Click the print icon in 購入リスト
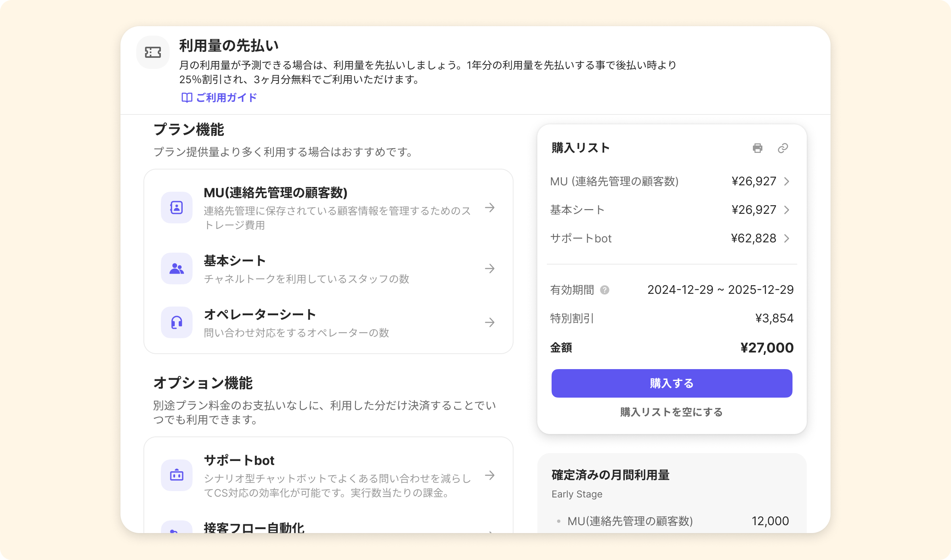 pos(757,148)
